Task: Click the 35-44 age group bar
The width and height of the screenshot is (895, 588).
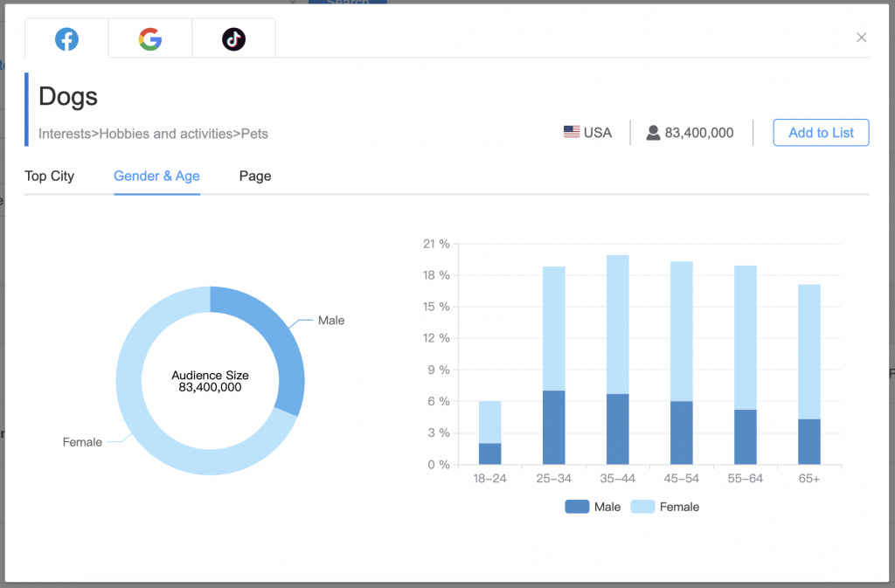Action: (x=616, y=358)
